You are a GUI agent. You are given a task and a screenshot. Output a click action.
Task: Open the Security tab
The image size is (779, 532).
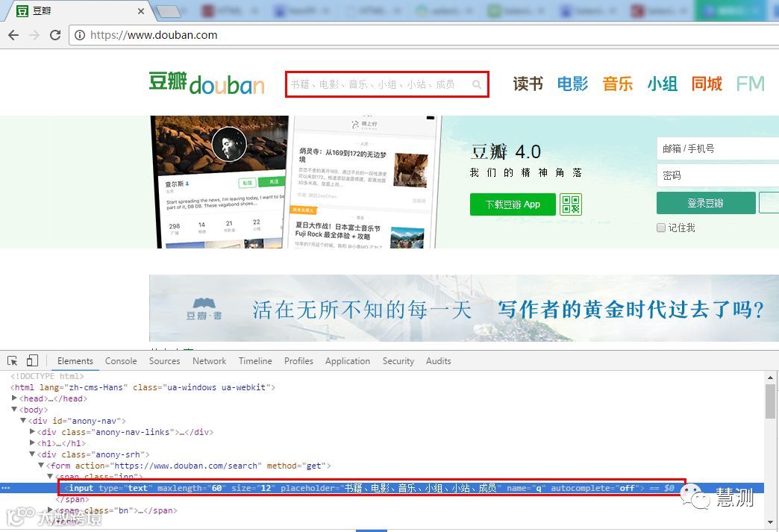(398, 361)
